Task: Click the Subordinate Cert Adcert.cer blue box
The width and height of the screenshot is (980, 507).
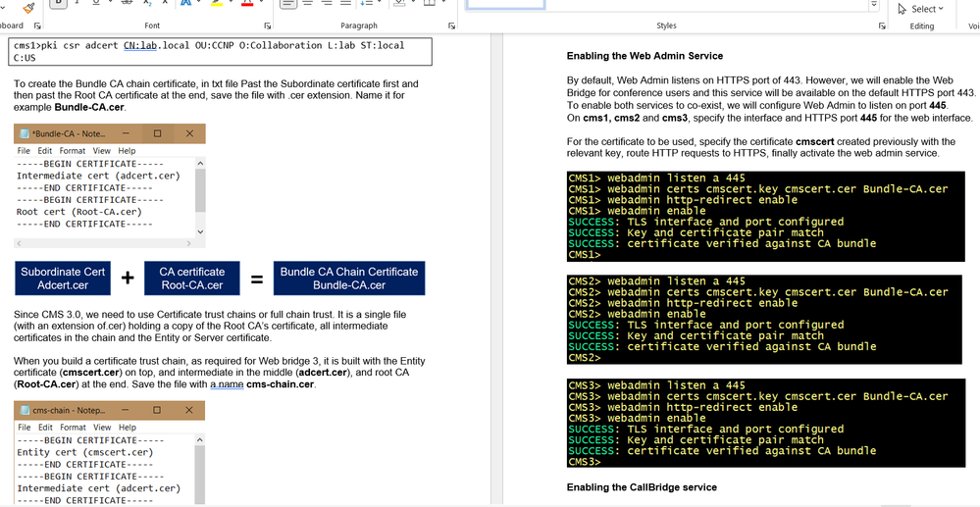Action: point(63,279)
